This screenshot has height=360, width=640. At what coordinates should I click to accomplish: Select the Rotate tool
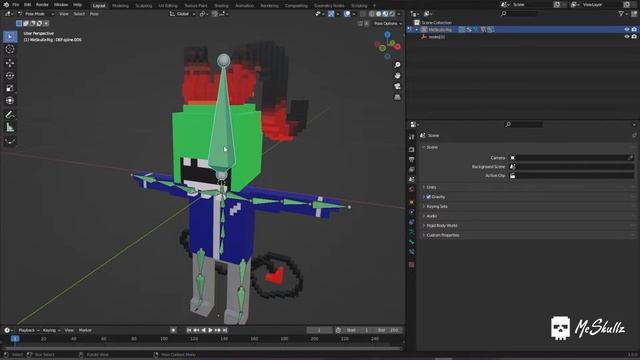10,76
